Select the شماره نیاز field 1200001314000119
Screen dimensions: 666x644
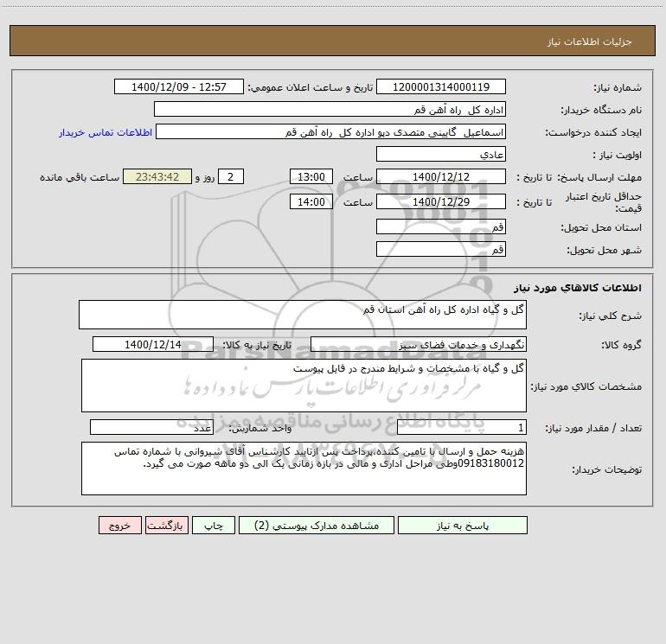[441, 86]
